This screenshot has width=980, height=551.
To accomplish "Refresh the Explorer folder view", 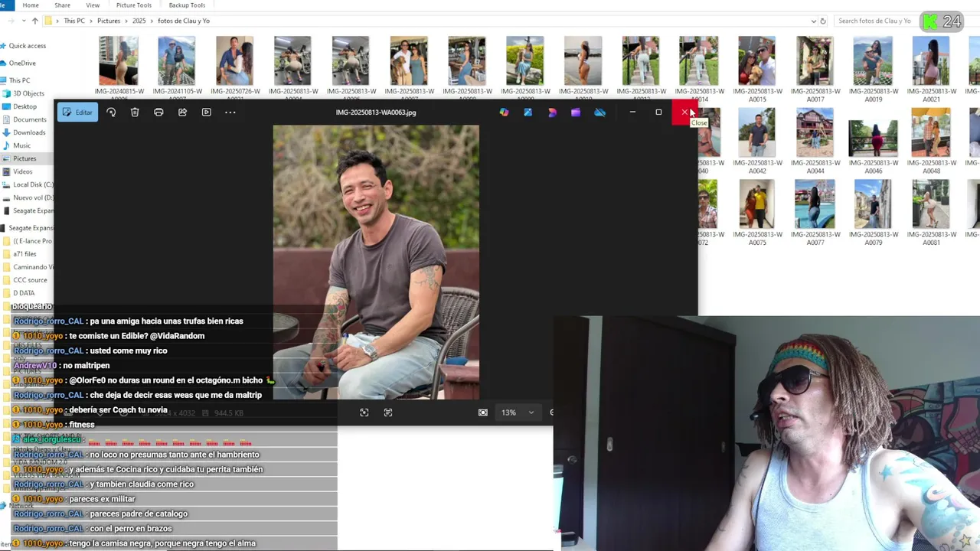I will [823, 21].
